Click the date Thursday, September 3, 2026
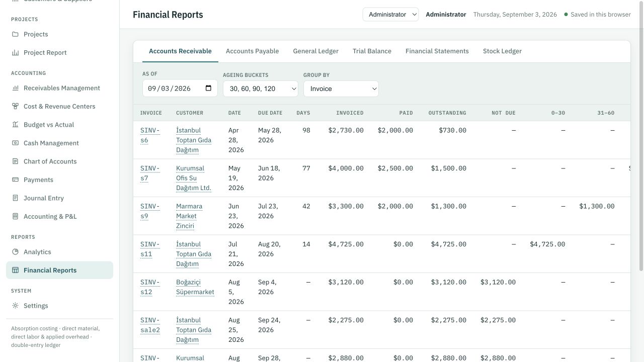The height and width of the screenshot is (362, 644). (515, 15)
